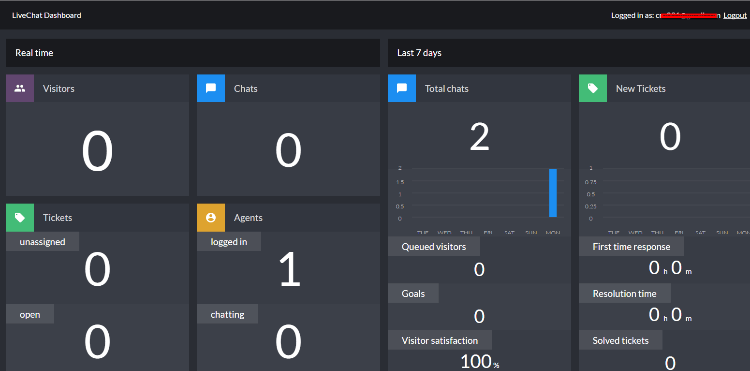Click the purple Visitors people icon
Screen dimensions: 750x371
[20, 88]
